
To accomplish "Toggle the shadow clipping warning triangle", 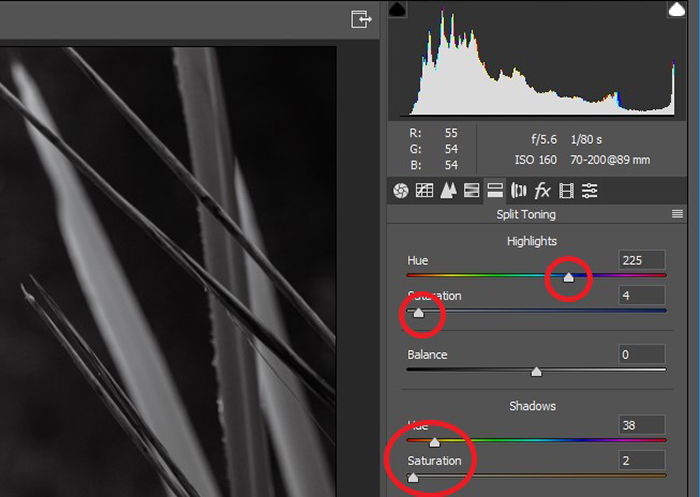I will 397,9.
